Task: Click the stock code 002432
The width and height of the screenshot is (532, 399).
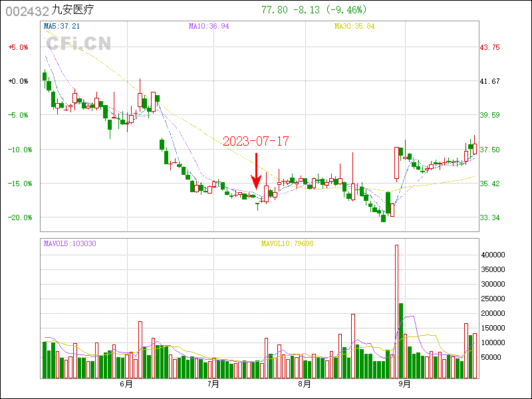Action: click(x=27, y=11)
